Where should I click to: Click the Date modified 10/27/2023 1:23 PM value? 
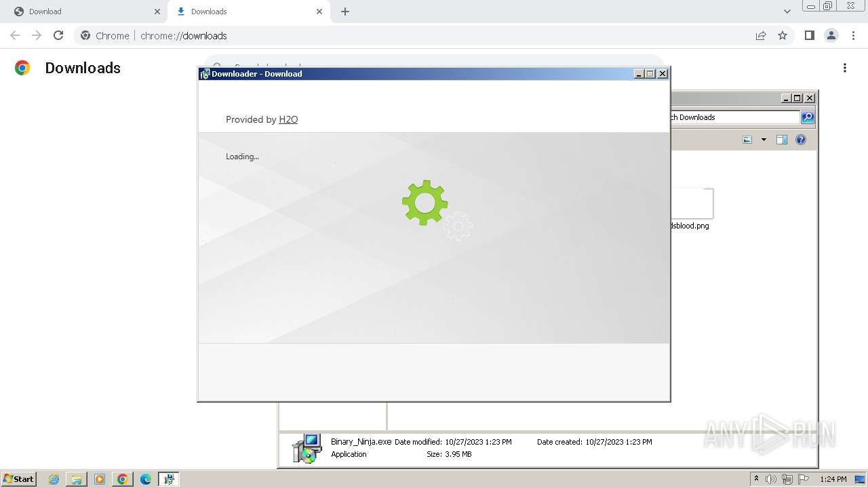click(478, 442)
